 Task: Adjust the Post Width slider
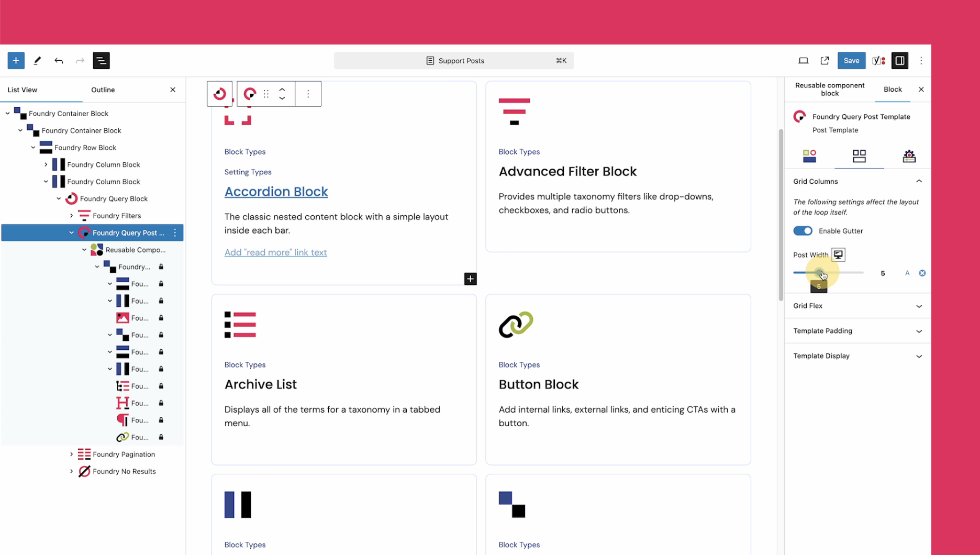tap(828, 273)
